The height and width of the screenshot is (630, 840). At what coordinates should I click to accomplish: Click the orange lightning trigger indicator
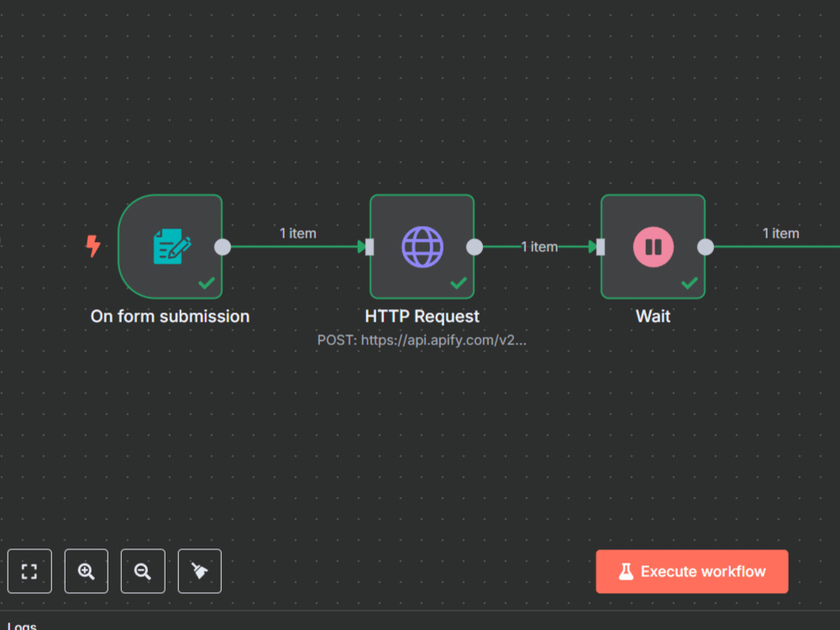point(93,246)
